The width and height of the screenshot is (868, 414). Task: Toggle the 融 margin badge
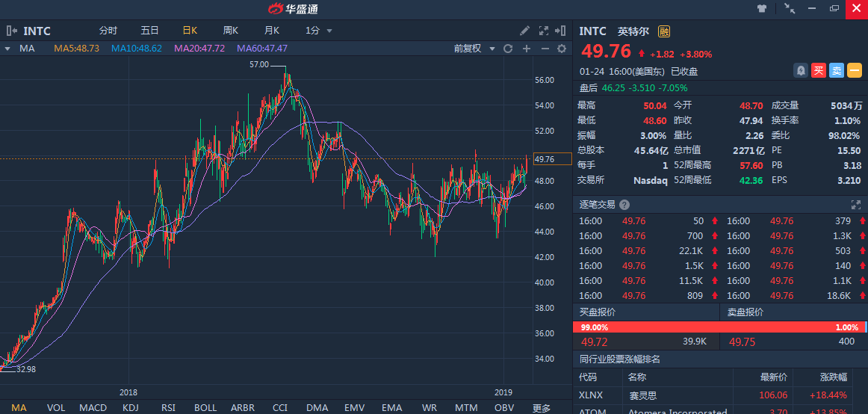point(664,31)
